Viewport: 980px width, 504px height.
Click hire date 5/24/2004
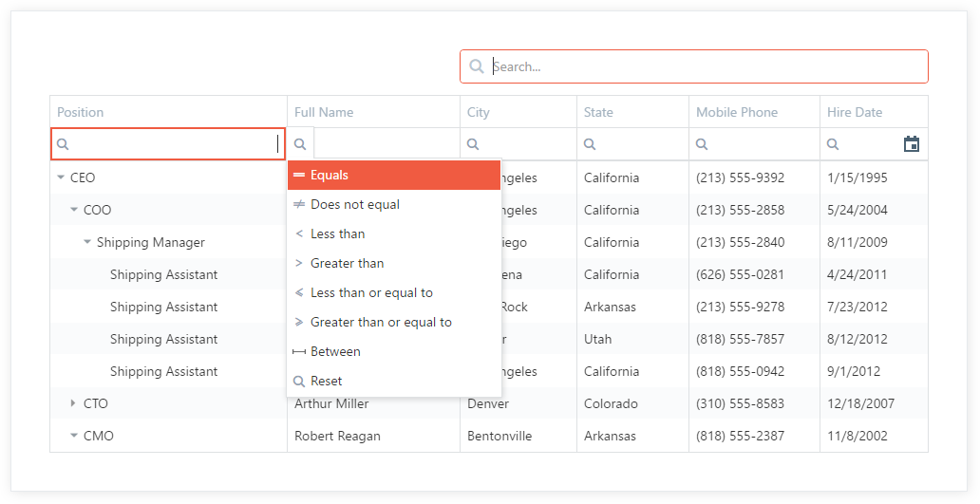click(857, 210)
